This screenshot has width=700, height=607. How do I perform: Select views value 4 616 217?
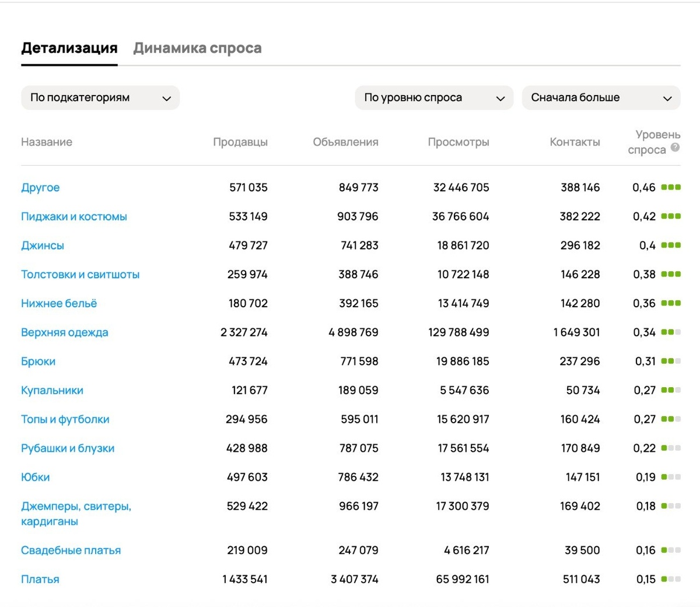467,550
